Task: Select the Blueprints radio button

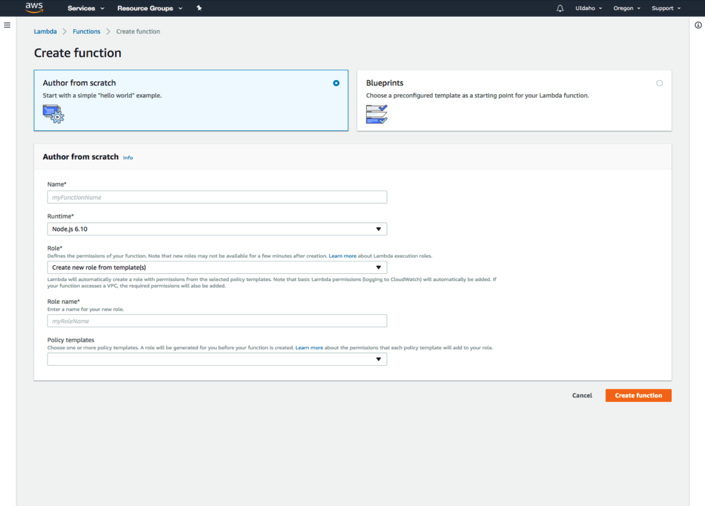Action: [659, 83]
